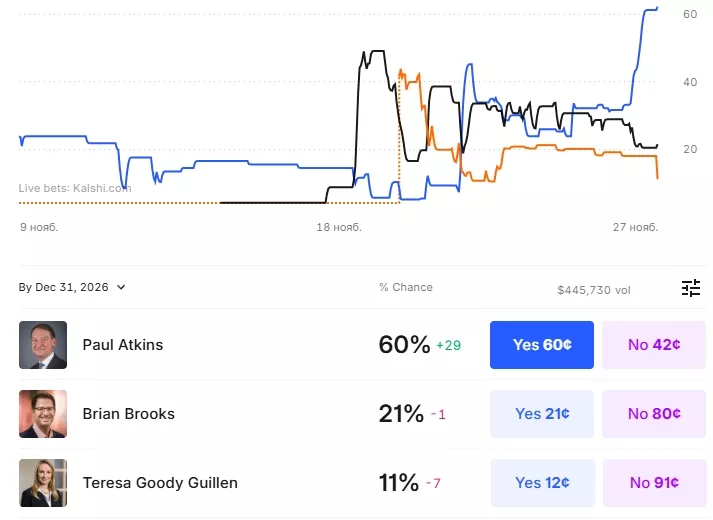Click Paul Atkins profile photo
This screenshot has width=713, height=520.
click(43, 345)
